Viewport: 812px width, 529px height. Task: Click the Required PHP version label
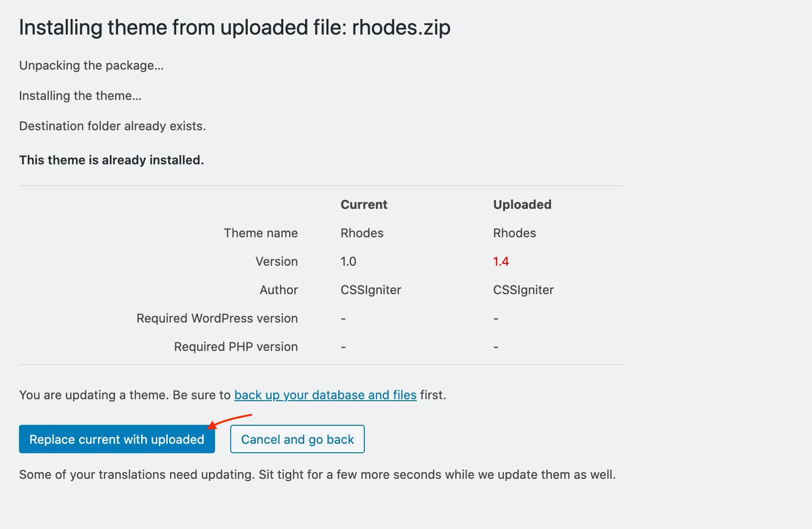236,347
